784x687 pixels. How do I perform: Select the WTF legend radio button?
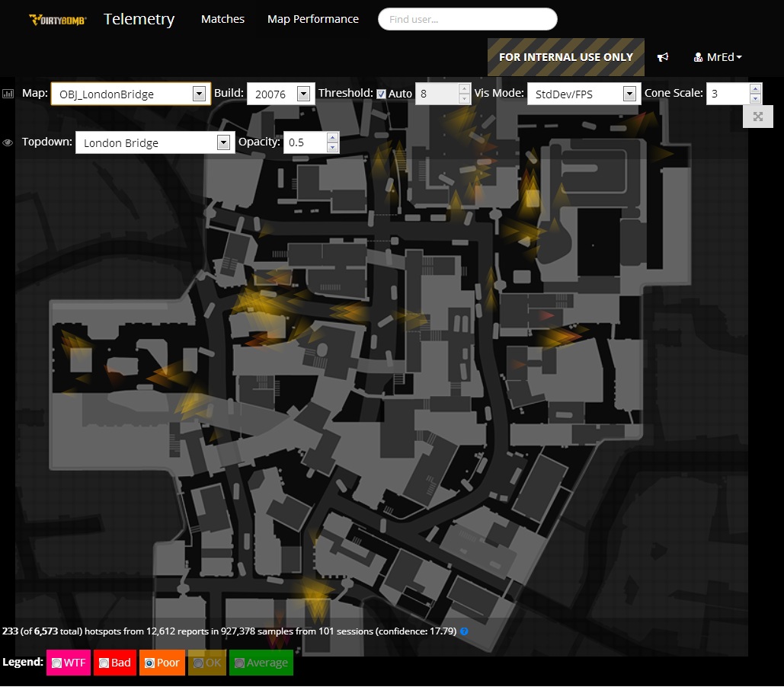point(57,663)
